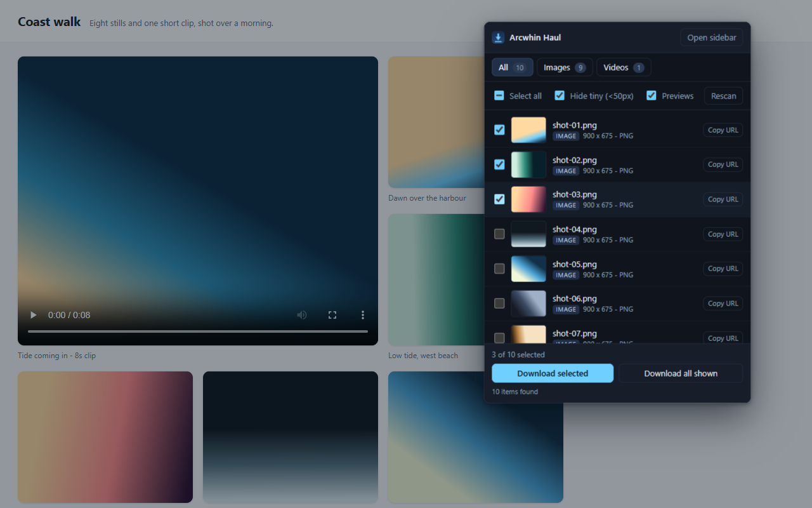
Task: Play the tide clip video
Action: click(34, 315)
